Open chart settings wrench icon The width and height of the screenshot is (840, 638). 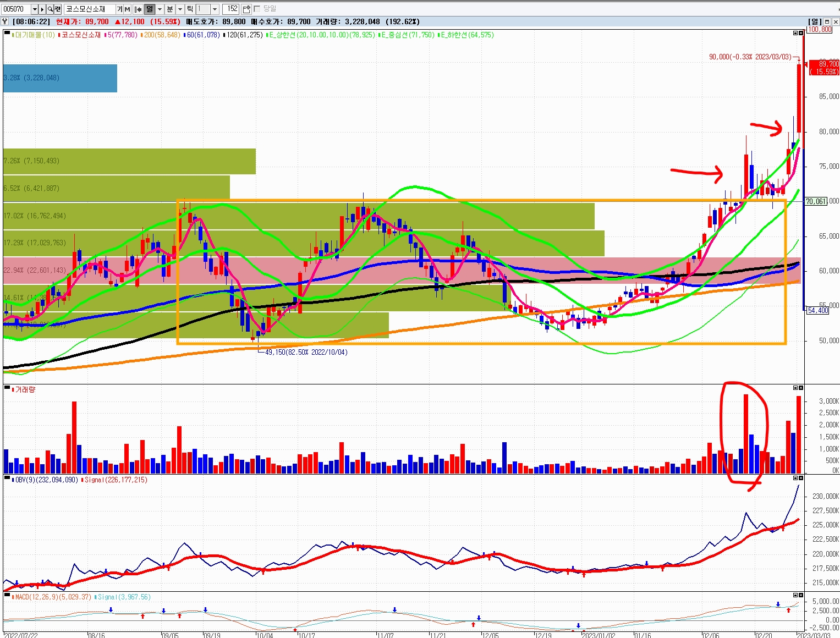tap(5, 21)
